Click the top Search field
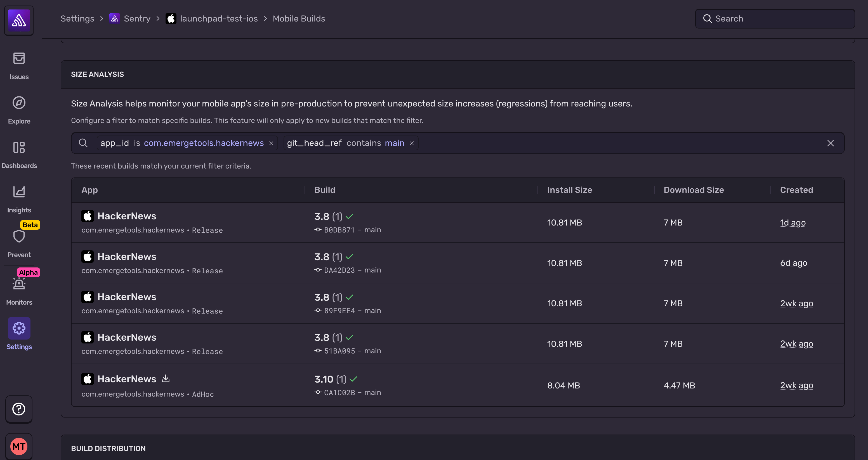This screenshot has width=868, height=460. 775,18
